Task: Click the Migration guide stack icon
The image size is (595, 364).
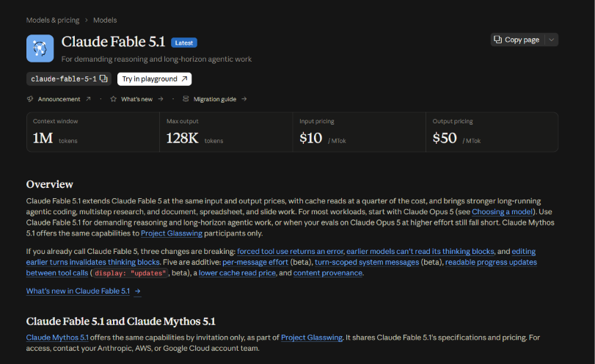Action: pos(186,99)
